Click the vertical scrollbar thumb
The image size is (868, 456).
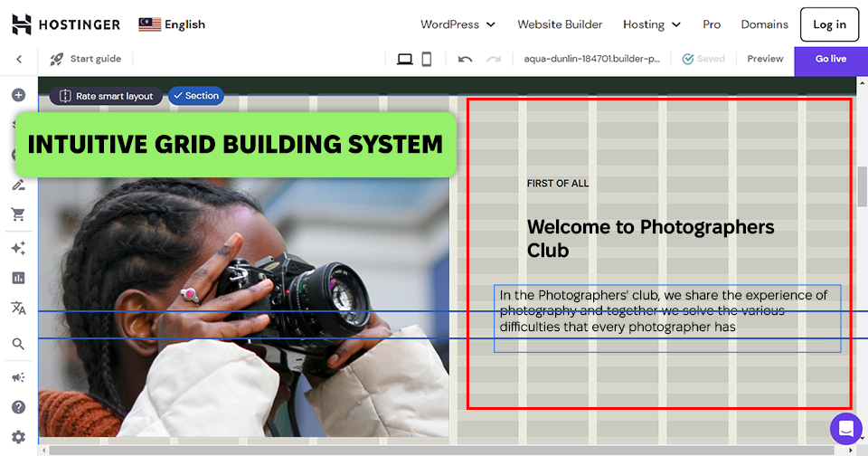(x=862, y=186)
